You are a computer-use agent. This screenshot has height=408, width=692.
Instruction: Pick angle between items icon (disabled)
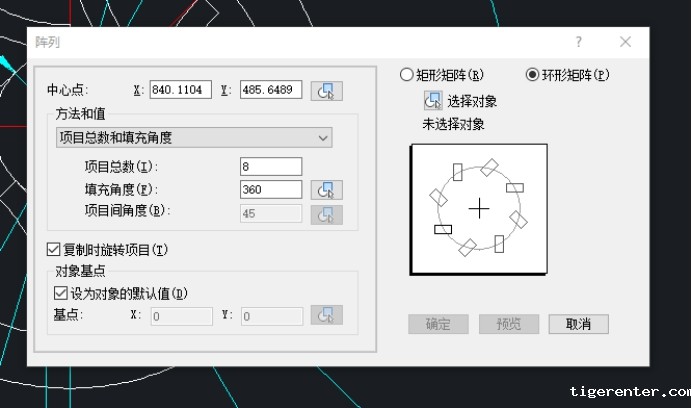click(327, 214)
